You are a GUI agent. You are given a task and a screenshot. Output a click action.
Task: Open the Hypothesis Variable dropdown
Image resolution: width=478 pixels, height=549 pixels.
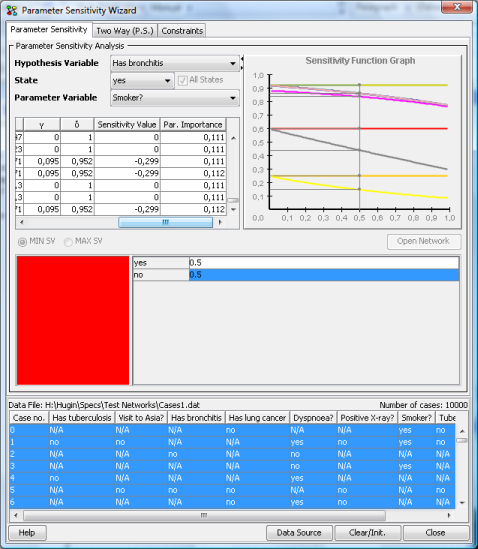(175, 63)
